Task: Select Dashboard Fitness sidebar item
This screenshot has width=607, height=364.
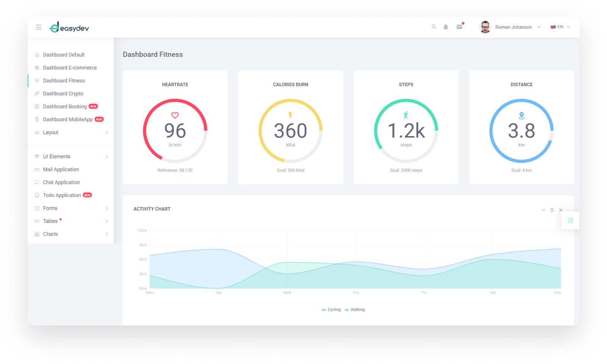Action: coord(64,81)
